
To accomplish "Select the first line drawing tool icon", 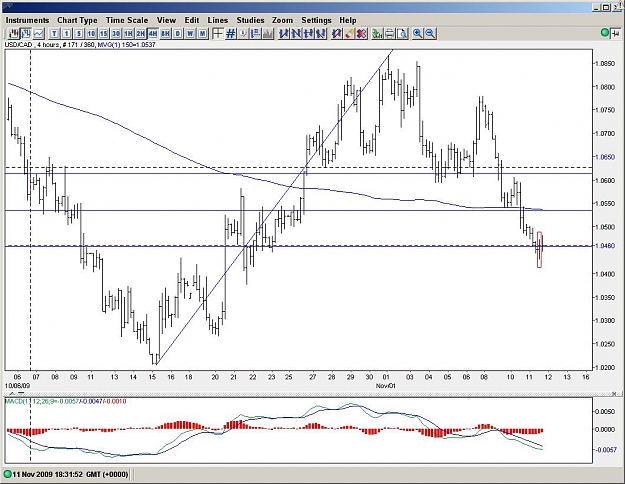I will pyautogui.click(x=284, y=33).
